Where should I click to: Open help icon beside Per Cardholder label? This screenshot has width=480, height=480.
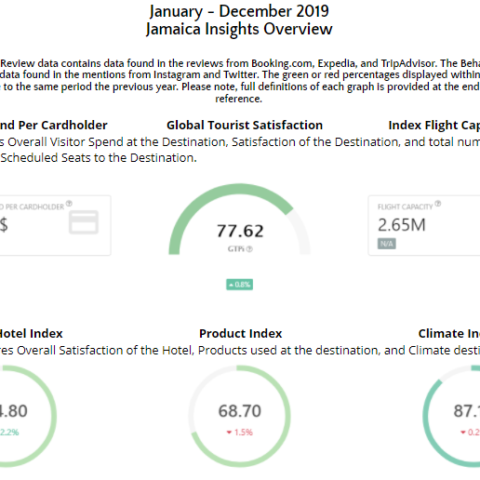click(x=69, y=203)
